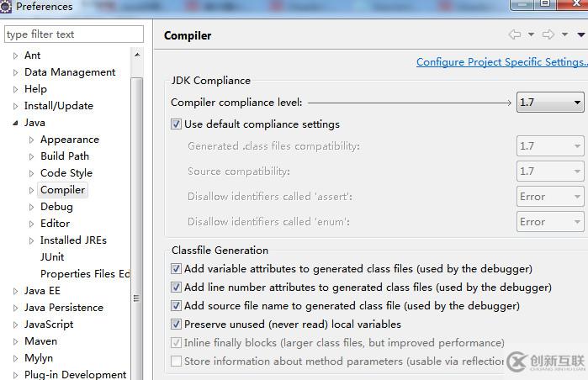This screenshot has height=380, width=588.
Task: Click the sidebar scroll up arrow
Action: [x=137, y=55]
